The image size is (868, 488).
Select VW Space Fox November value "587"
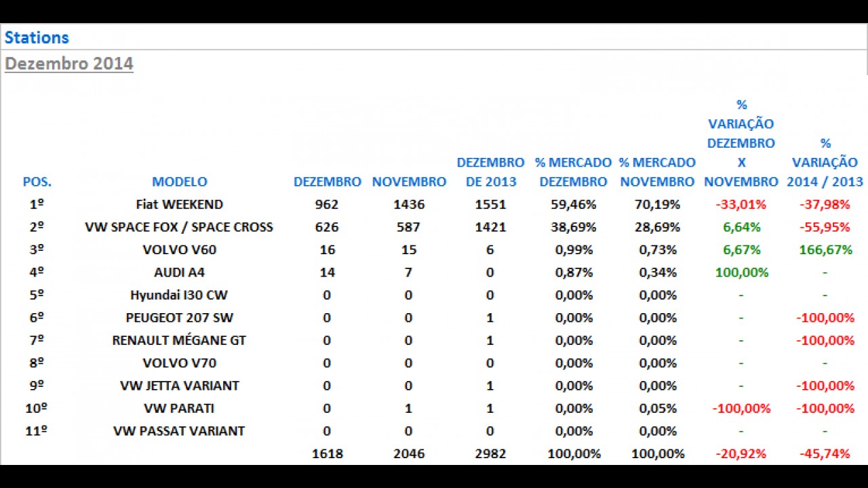pos(409,227)
